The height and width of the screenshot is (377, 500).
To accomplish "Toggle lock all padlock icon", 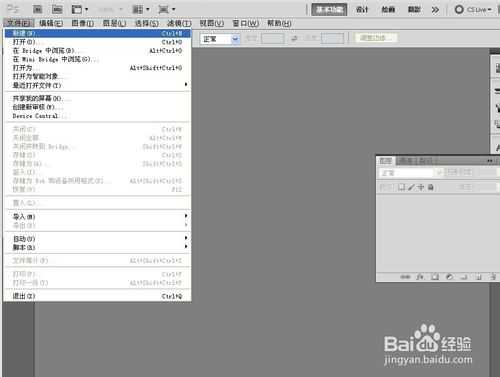I will pos(430,187).
